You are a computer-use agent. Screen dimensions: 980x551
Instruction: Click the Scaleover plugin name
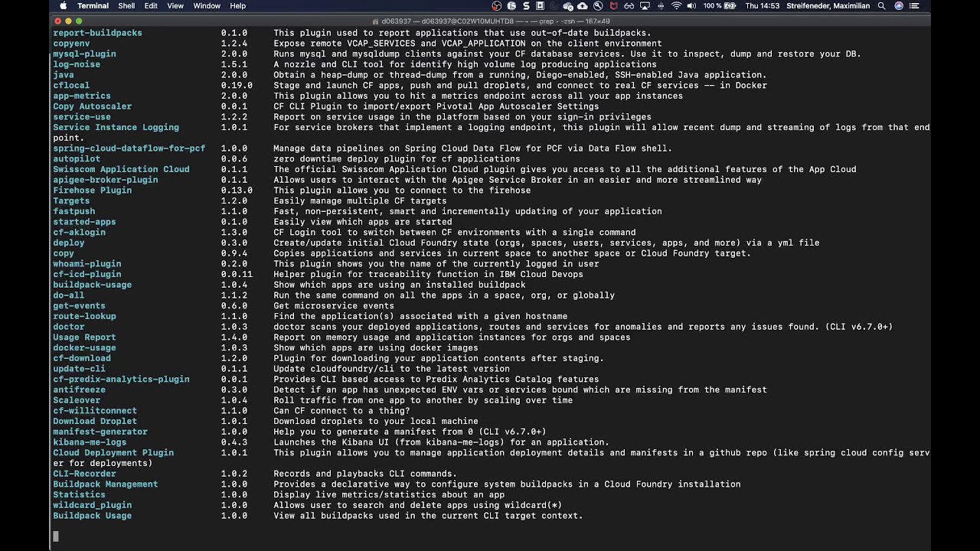tap(77, 400)
